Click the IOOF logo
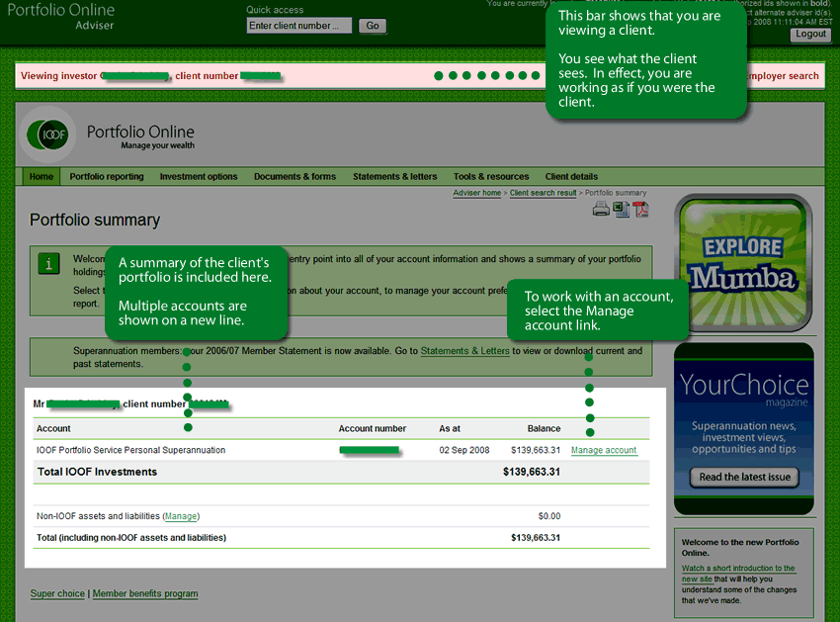Image resolution: width=840 pixels, height=622 pixels. (47, 134)
